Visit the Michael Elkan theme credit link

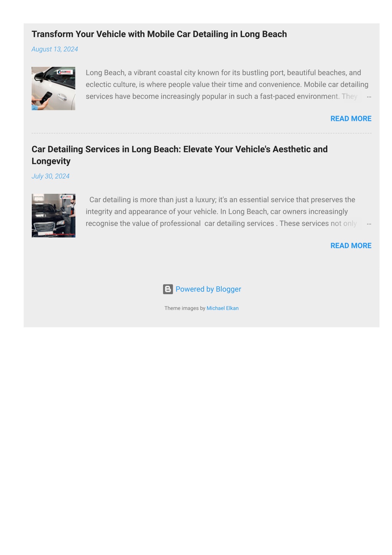222,308
